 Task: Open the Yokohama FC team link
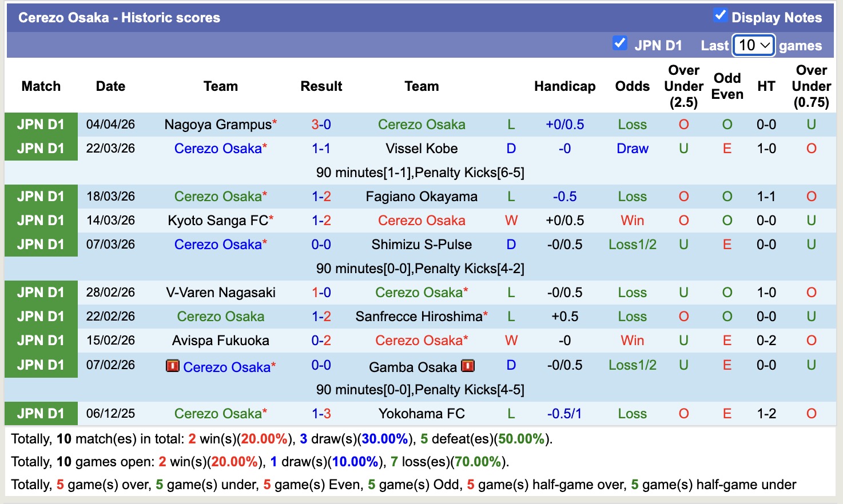point(421,414)
